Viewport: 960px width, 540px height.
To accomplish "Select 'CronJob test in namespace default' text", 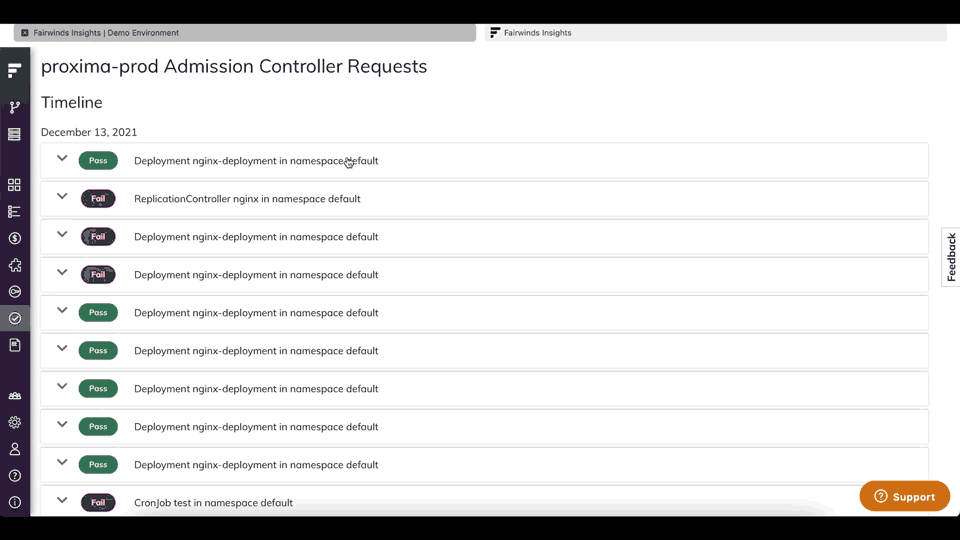I will [x=213, y=503].
